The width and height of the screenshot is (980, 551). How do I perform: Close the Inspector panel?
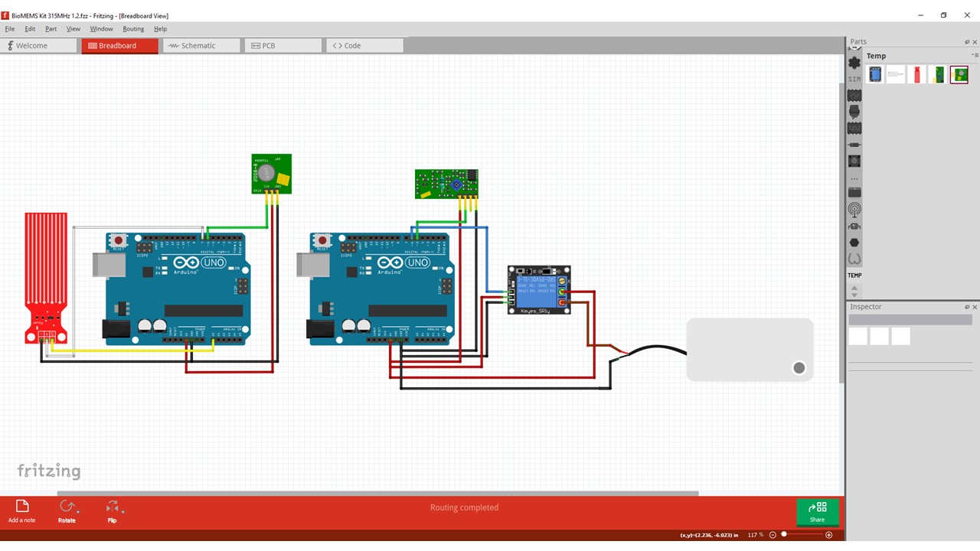975,307
